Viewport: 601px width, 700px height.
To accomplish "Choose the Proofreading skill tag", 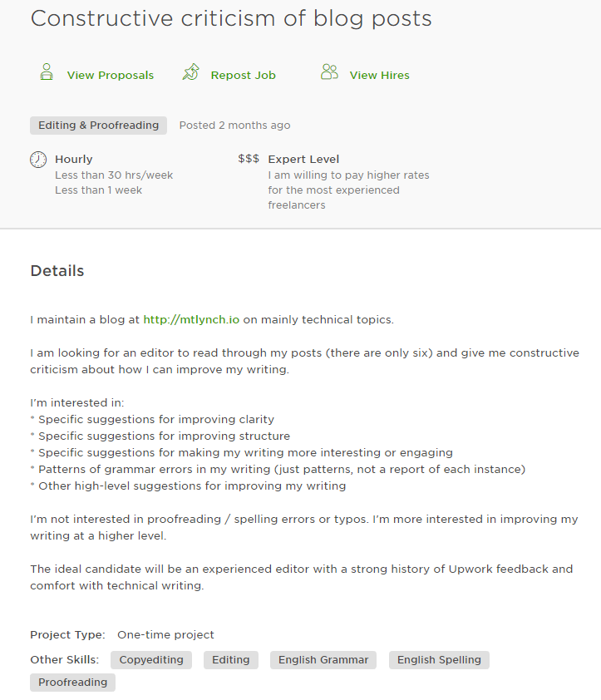I will pos(72,683).
